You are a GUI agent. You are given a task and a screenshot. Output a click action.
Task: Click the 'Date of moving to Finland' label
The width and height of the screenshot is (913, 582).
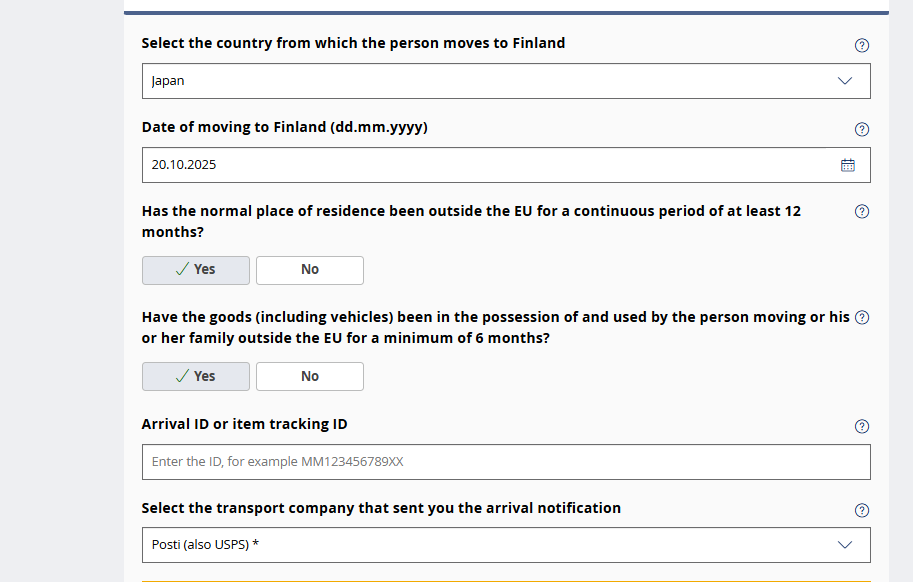285,127
